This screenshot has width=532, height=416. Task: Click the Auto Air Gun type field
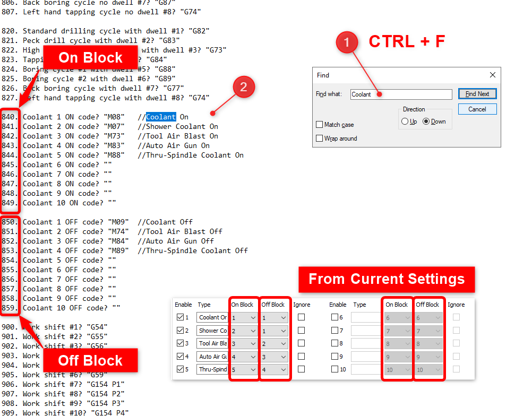(x=212, y=357)
